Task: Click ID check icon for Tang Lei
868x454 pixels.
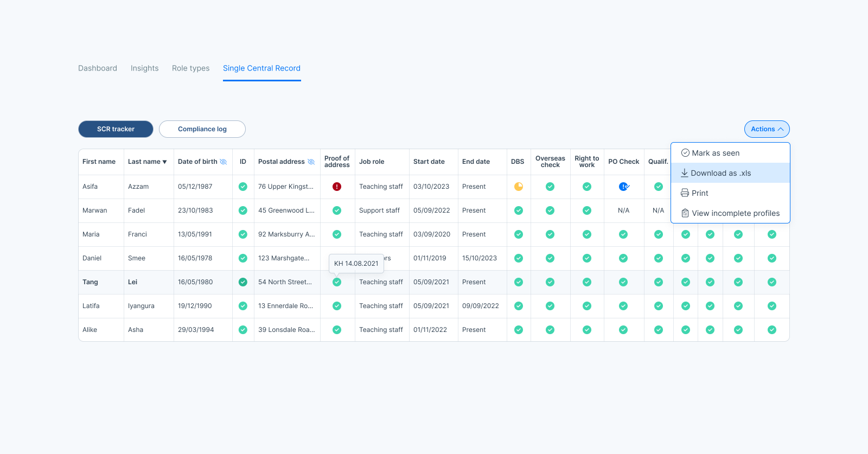Action: (x=243, y=282)
